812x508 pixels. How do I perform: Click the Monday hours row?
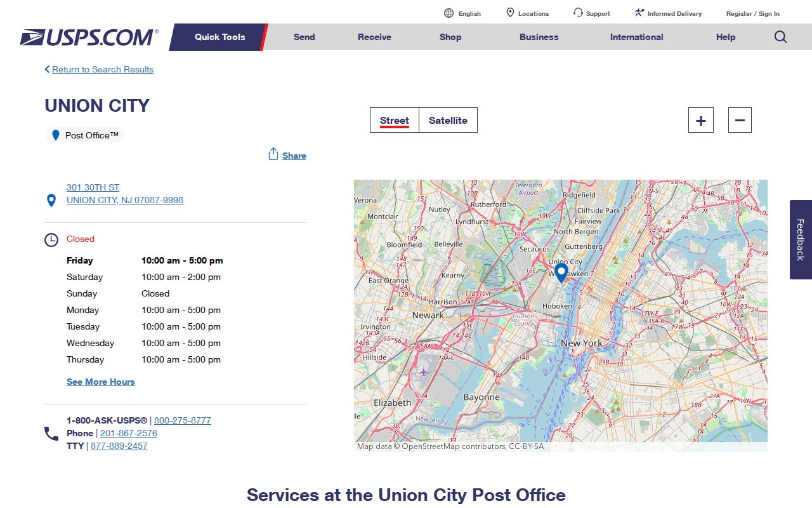click(x=143, y=310)
